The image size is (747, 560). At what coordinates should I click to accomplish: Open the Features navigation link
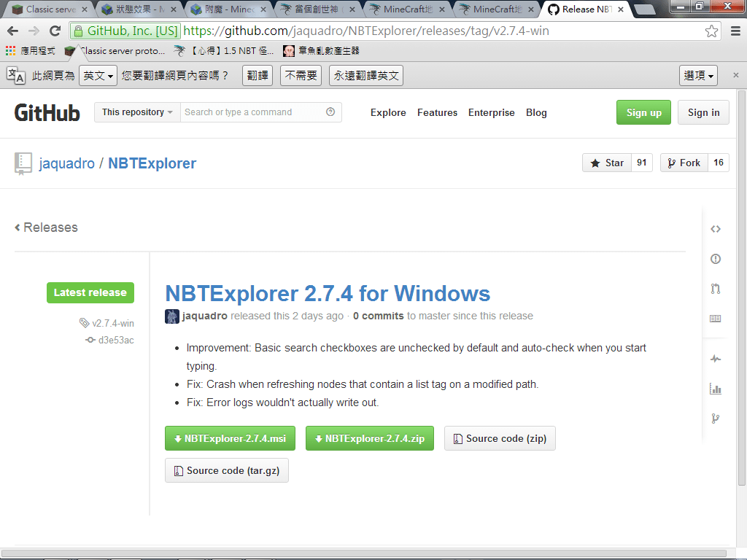[438, 113]
